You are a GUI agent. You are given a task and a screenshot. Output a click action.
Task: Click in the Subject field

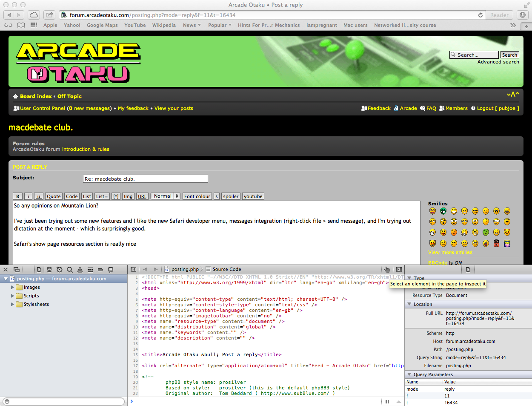point(146,179)
